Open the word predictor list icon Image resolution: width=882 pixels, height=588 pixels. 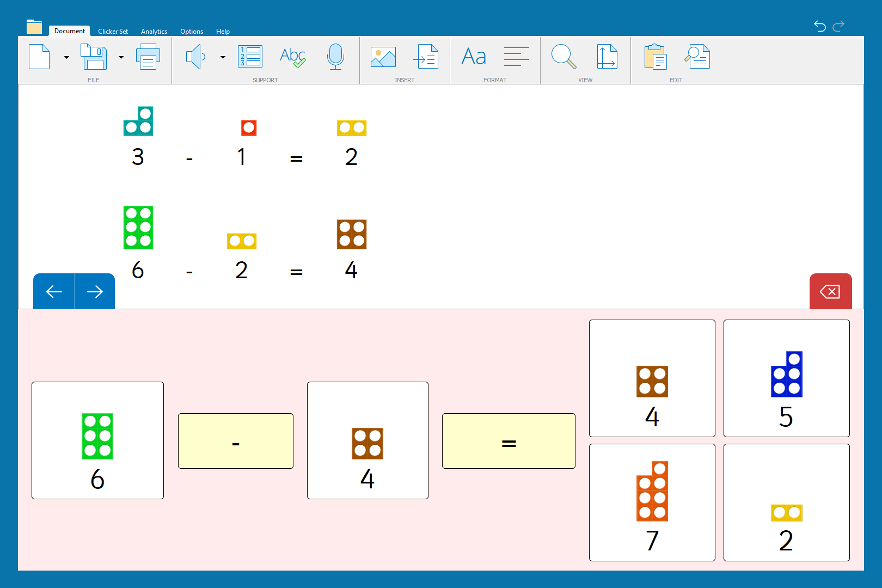point(250,57)
